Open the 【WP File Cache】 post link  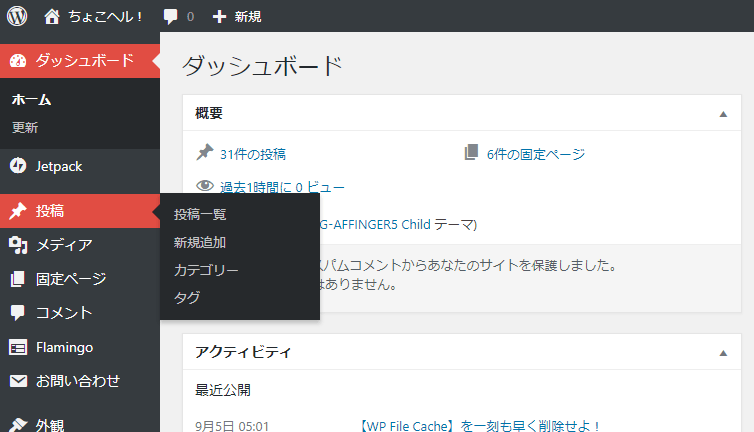[480, 426]
